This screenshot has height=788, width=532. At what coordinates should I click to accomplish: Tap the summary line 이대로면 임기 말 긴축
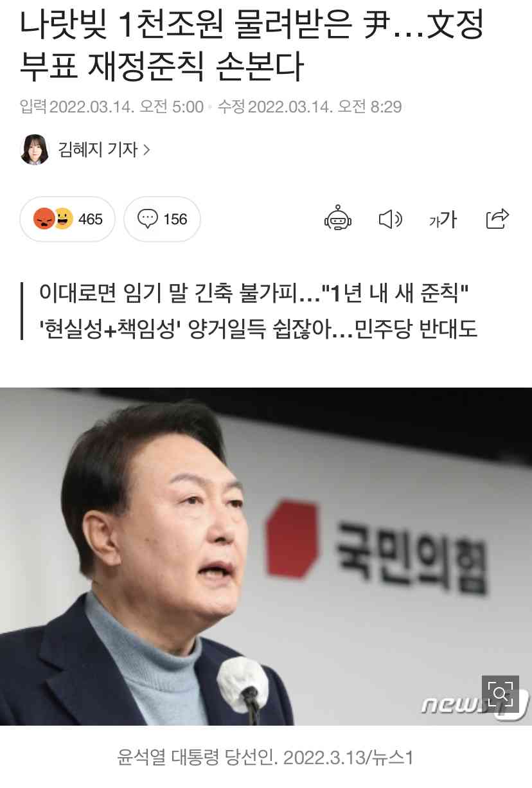point(255,294)
